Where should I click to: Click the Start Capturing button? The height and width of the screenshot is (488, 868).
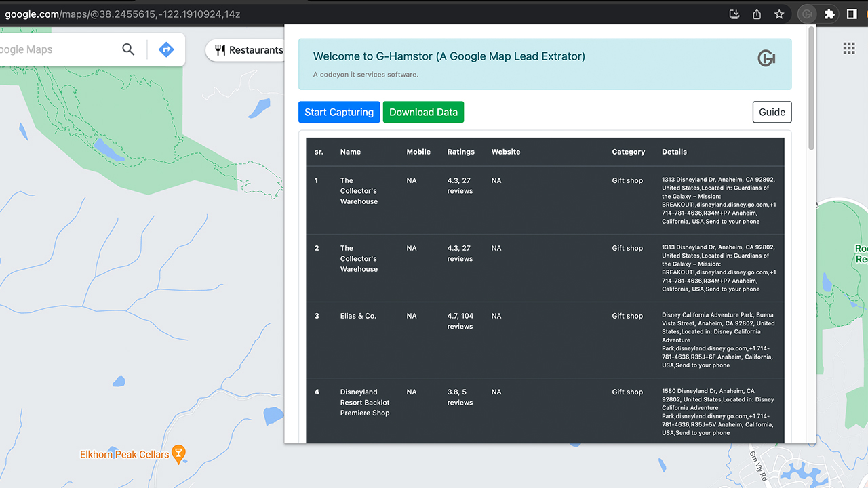pos(339,113)
